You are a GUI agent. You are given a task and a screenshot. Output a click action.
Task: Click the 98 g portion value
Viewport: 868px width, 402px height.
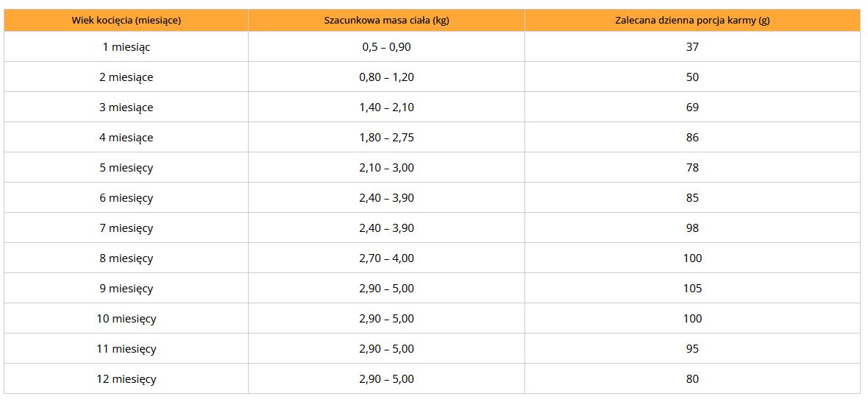692,228
